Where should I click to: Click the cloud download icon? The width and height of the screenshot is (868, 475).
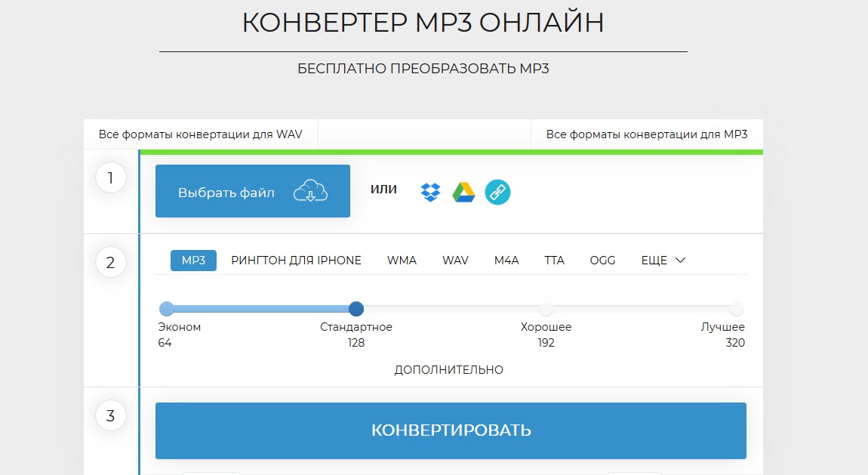[311, 192]
